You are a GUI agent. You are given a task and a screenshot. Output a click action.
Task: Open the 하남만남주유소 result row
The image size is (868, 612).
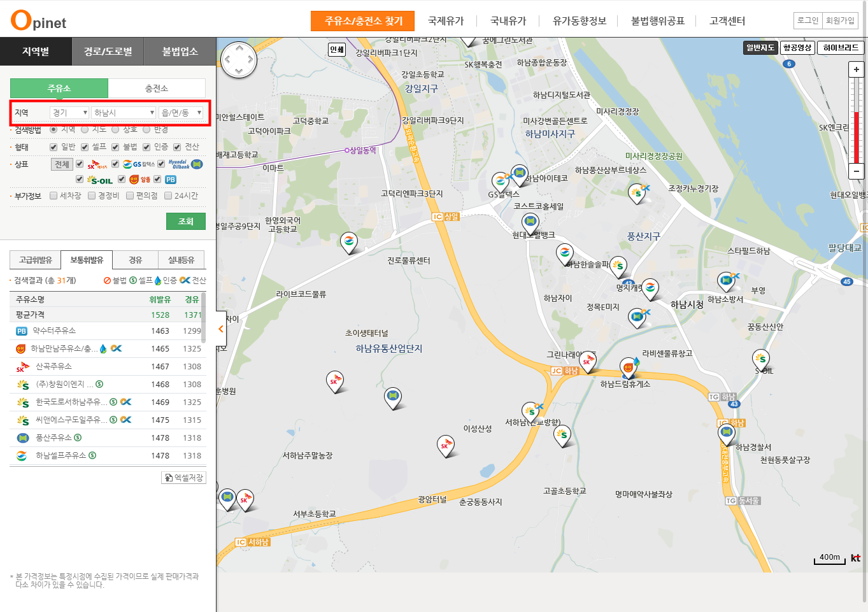[108, 349]
